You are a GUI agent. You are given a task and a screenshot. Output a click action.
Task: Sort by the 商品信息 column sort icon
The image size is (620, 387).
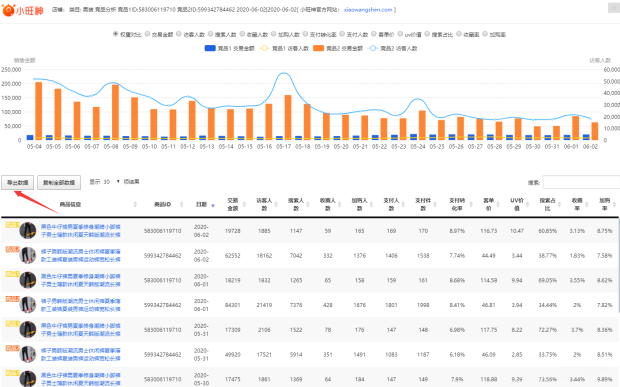tap(135, 204)
